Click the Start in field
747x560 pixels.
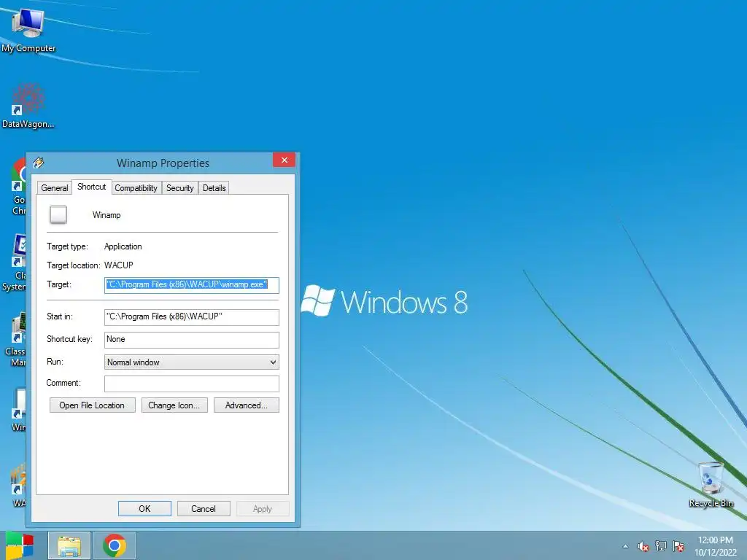(192, 317)
